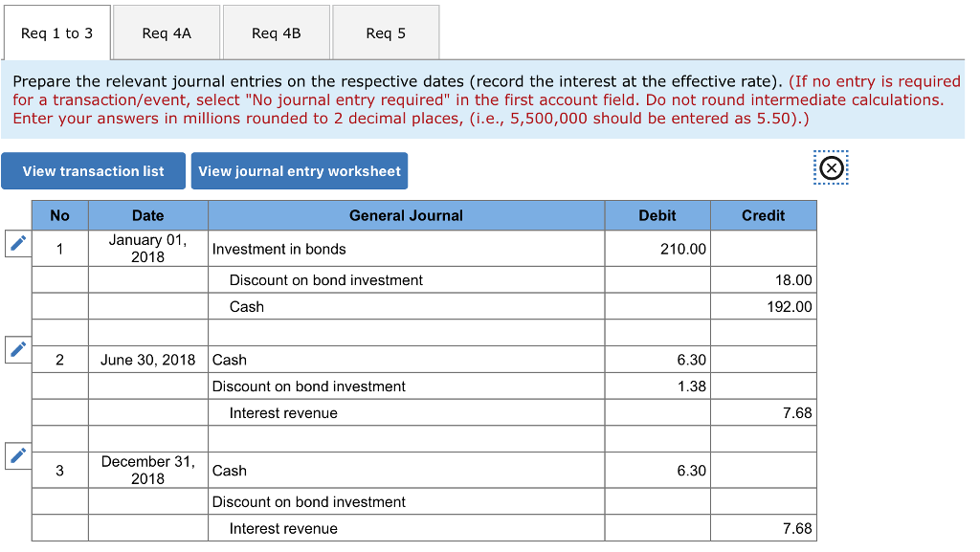This screenshot has width=980, height=552.
Task: Click the Cash account in June 30 entry
Action: (x=406, y=360)
